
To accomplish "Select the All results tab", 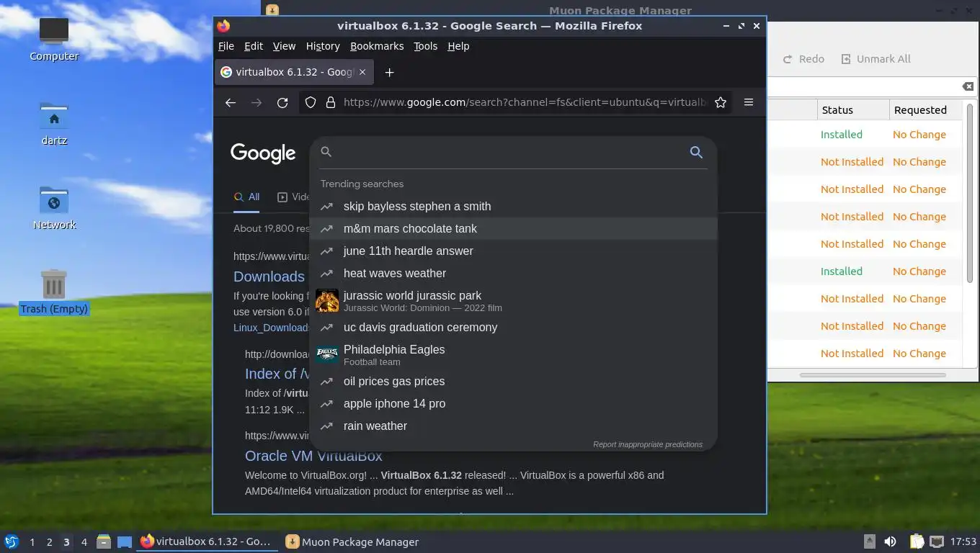I will (246, 197).
